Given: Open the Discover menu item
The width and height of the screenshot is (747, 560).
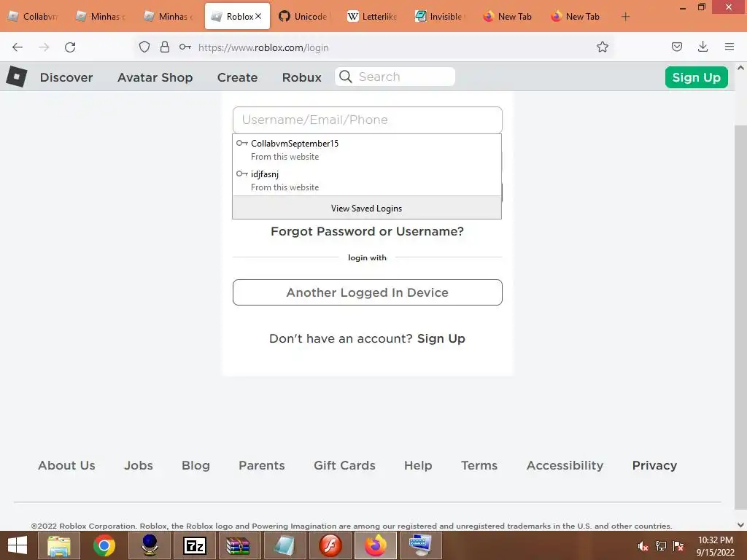Looking at the screenshot, I should 66,77.
